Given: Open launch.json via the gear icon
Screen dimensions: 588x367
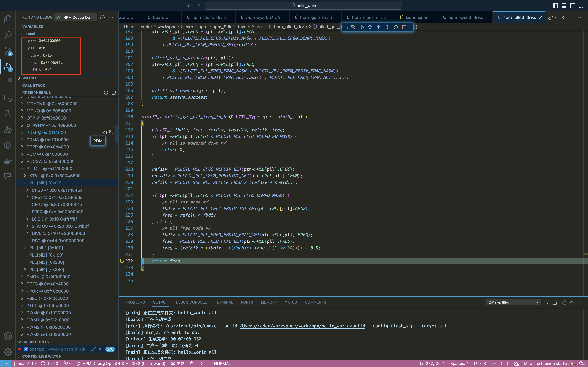Looking at the screenshot, I should (102, 17).
